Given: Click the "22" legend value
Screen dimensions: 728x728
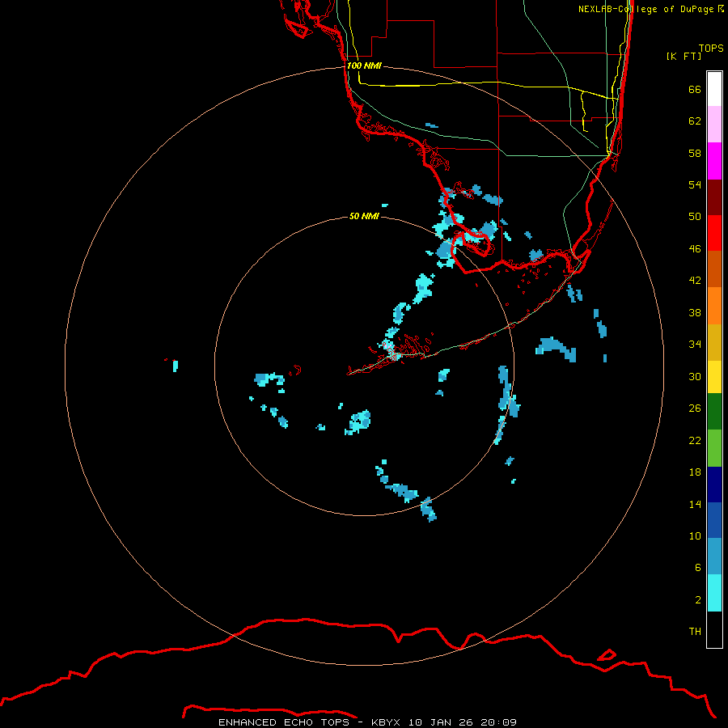Looking at the screenshot, I should tap(695, 440).
